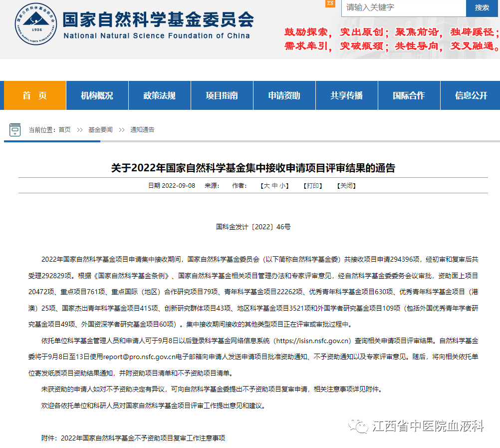Click 首页 in the breadcrumb trail
This screenshot has height=448, width=500.
pos(64,130)
